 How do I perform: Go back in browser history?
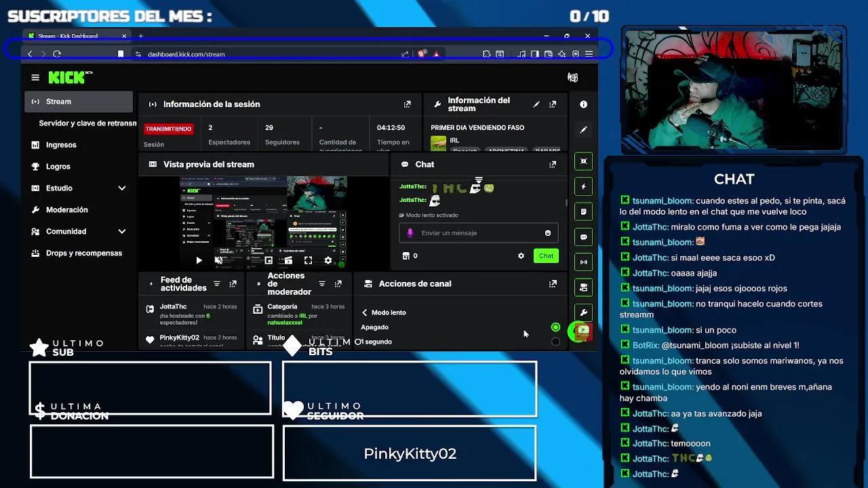pyautogui.click(x=30, y=54)
